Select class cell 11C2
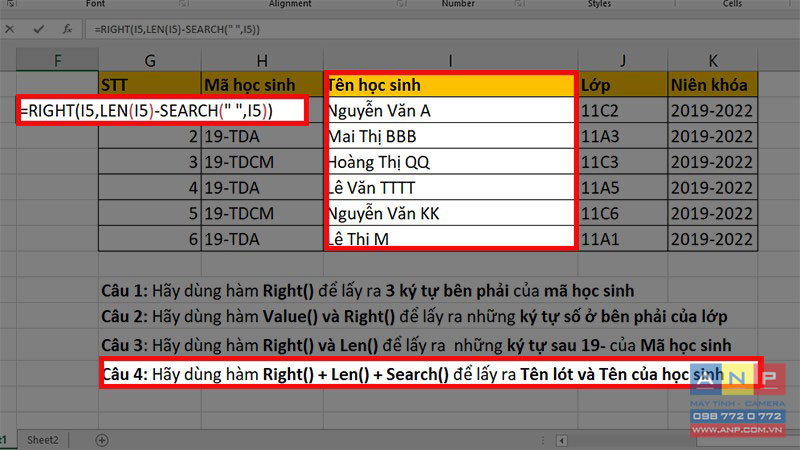Viewport: 800px width, 450px height. click(622, 110)
